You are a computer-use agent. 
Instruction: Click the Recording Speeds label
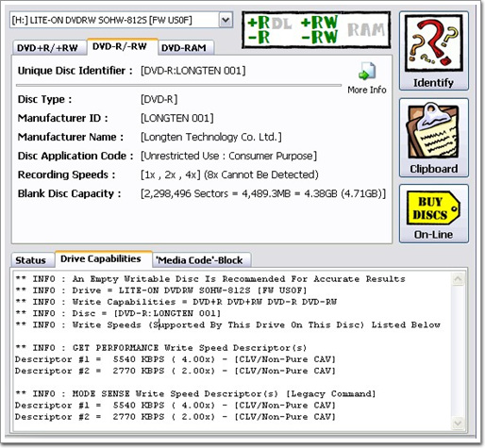[66, 174]
